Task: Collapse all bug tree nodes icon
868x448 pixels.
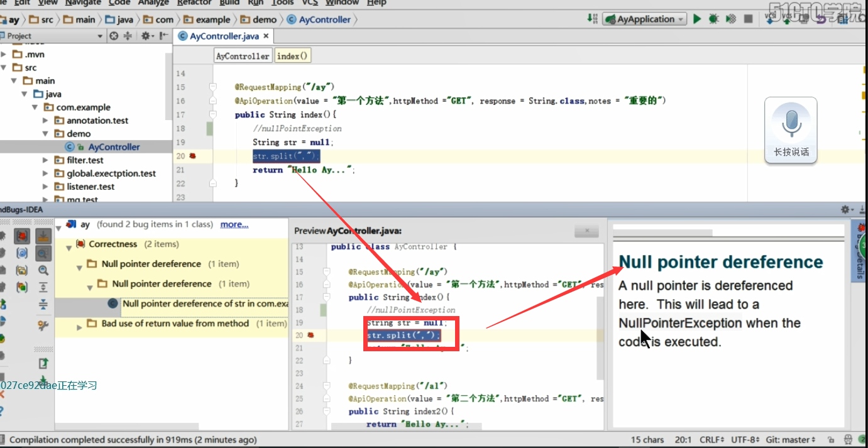Action: pyautogui.click(x=43, y=304)
